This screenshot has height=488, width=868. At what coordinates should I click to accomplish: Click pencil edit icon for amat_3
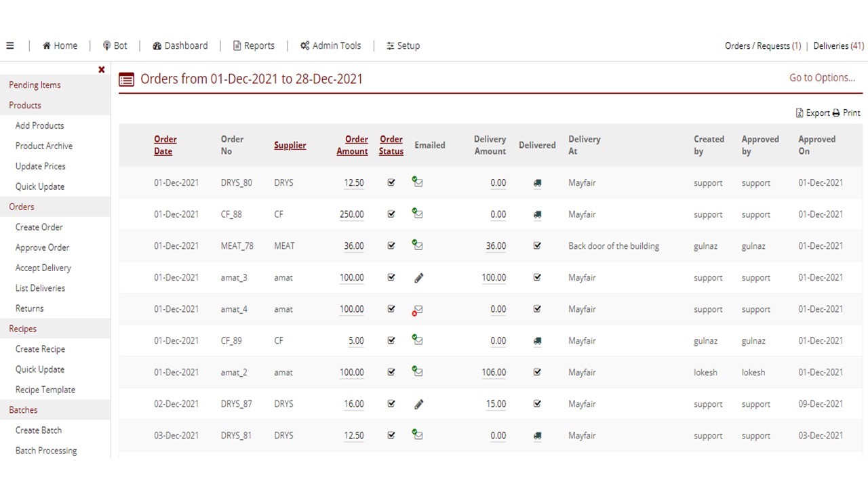click(418, 278)
